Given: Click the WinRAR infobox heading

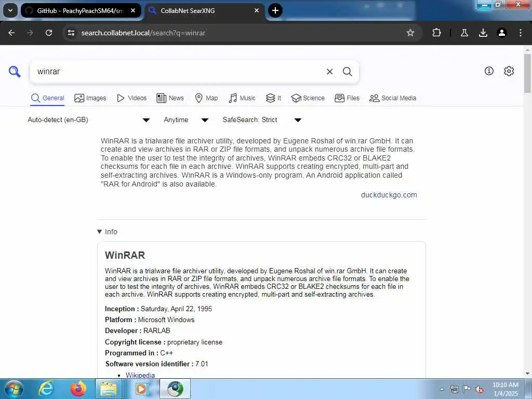Looking at the screenshot, I should [125, 255].
